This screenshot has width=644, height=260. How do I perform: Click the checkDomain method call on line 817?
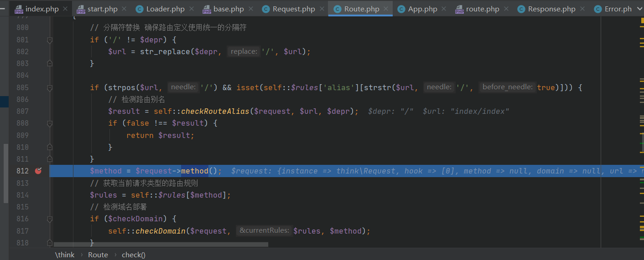click(x=161, y=231)
